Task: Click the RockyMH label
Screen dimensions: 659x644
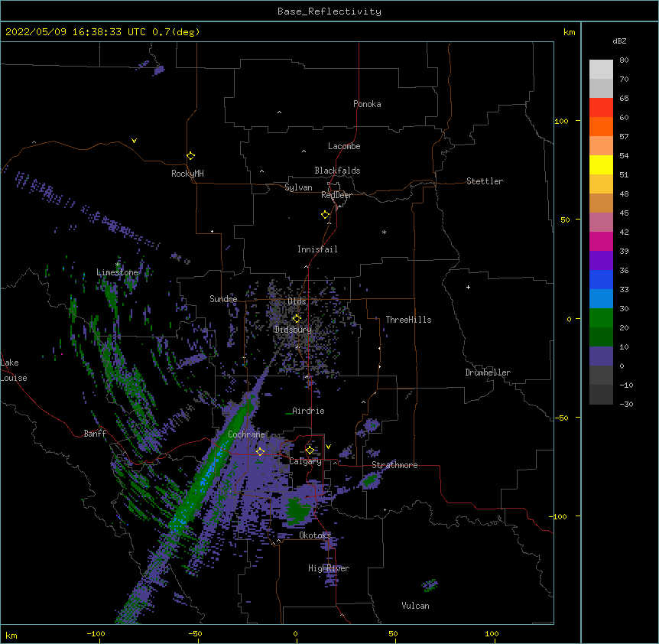Action: (x=187, y=174)
